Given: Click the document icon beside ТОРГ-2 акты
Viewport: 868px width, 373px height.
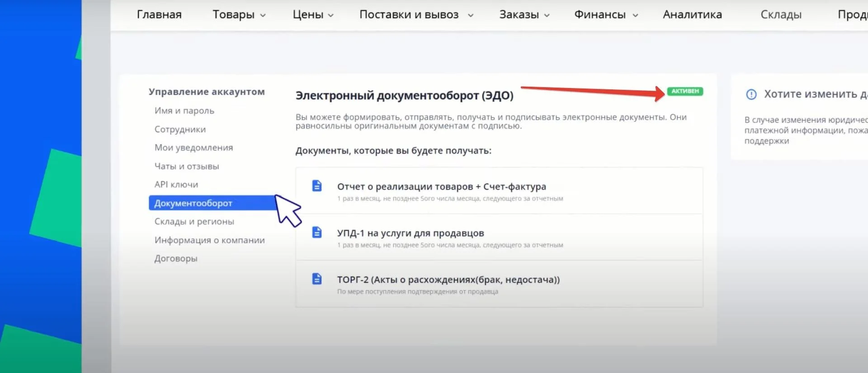Looking at the screenshot, I should point(317,279).
